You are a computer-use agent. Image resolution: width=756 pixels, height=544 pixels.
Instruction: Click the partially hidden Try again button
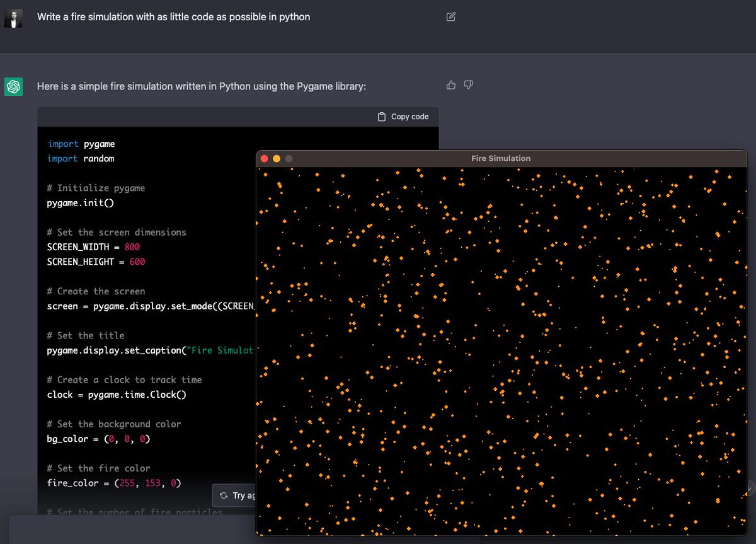234,495
